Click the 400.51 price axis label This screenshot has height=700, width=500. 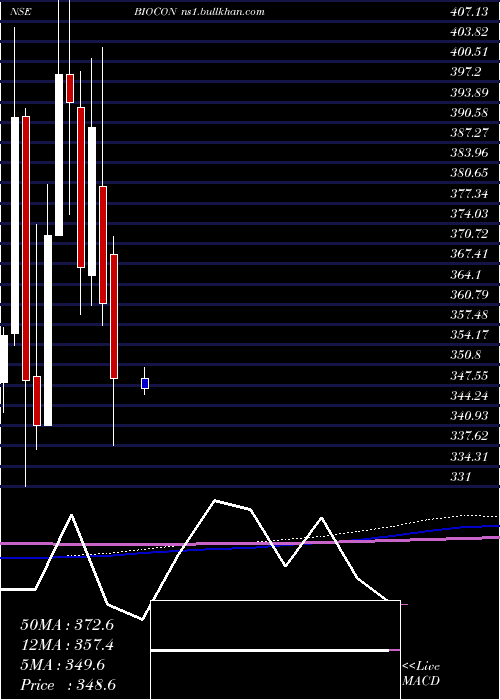click(469, 52)
